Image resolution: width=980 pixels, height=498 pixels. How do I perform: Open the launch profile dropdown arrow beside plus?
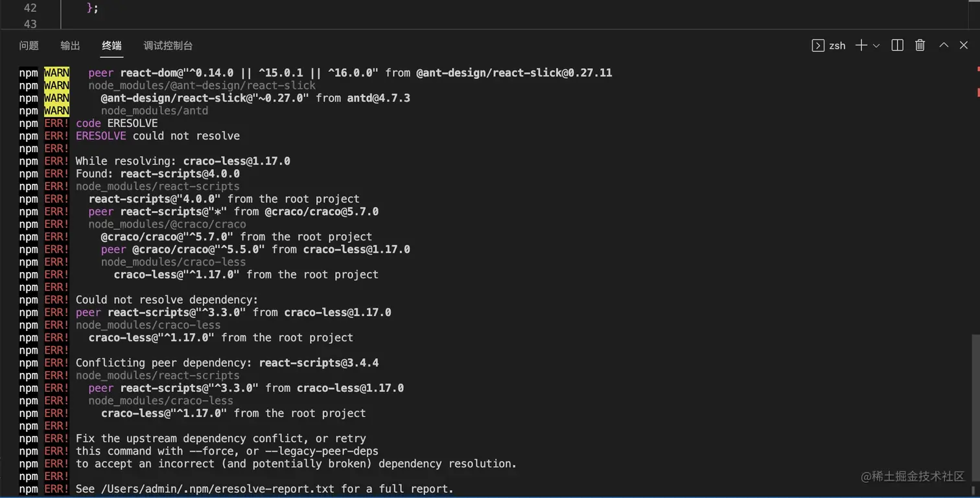pos(876,45)
